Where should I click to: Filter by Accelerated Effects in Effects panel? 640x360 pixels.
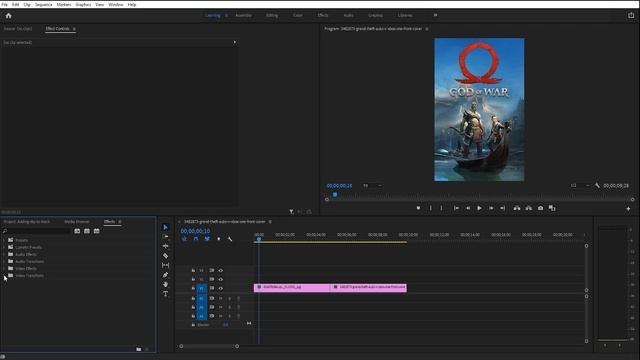click(x=77, y=231)
